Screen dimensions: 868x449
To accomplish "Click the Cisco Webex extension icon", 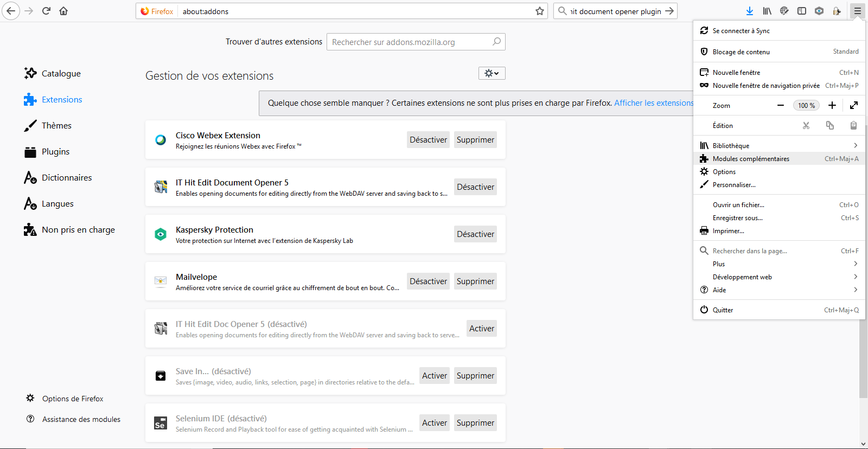I will pos(161,140).
